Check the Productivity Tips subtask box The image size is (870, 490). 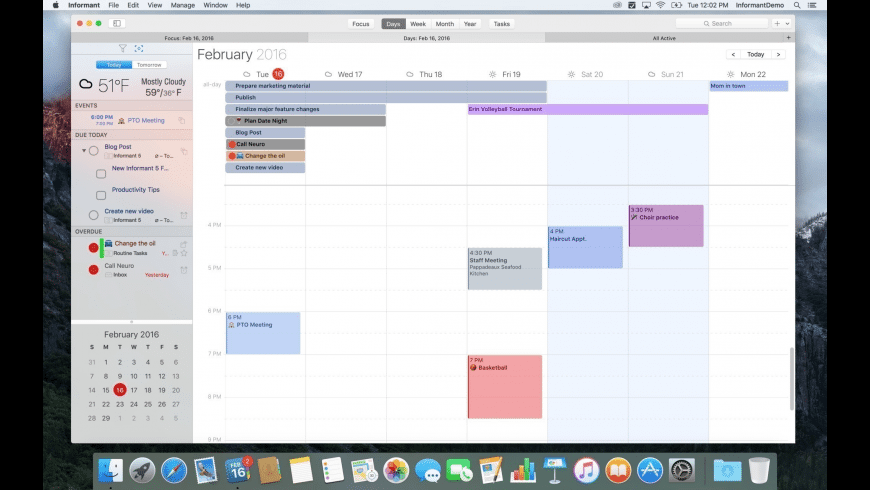pyautogui.click(x=101, y=195)
